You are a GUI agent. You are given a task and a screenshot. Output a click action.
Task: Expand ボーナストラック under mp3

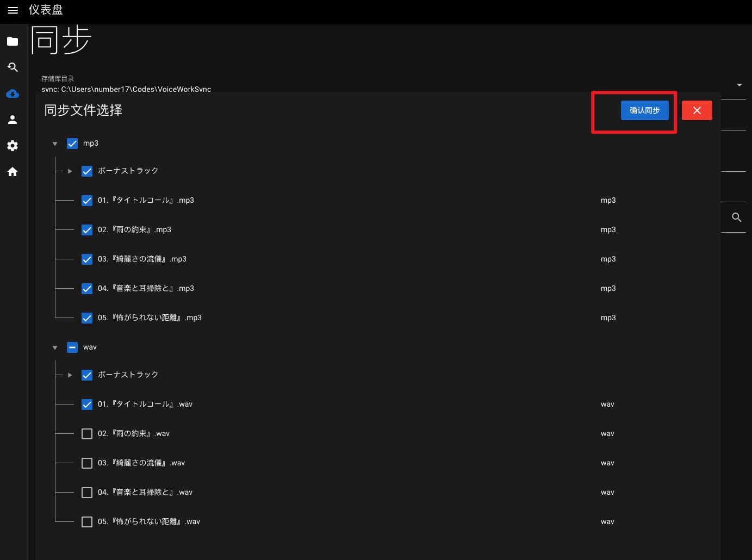[x=70, y=171]
